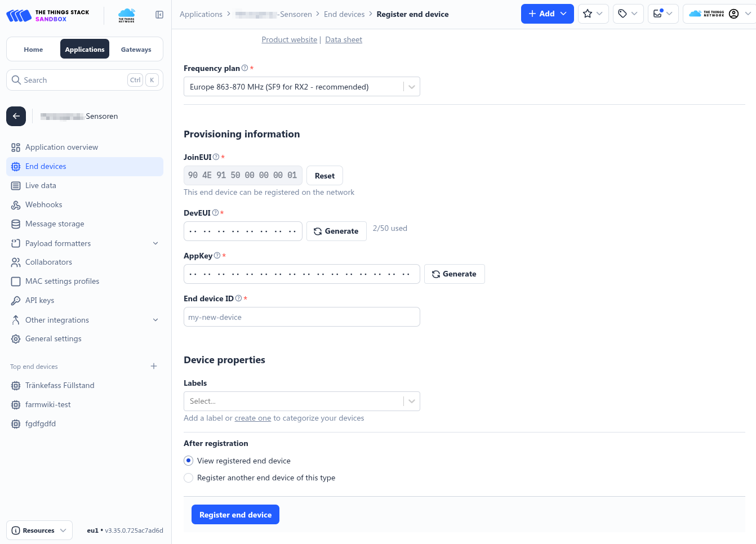
Task: Expand the Other integrations section
Action: 155,320
